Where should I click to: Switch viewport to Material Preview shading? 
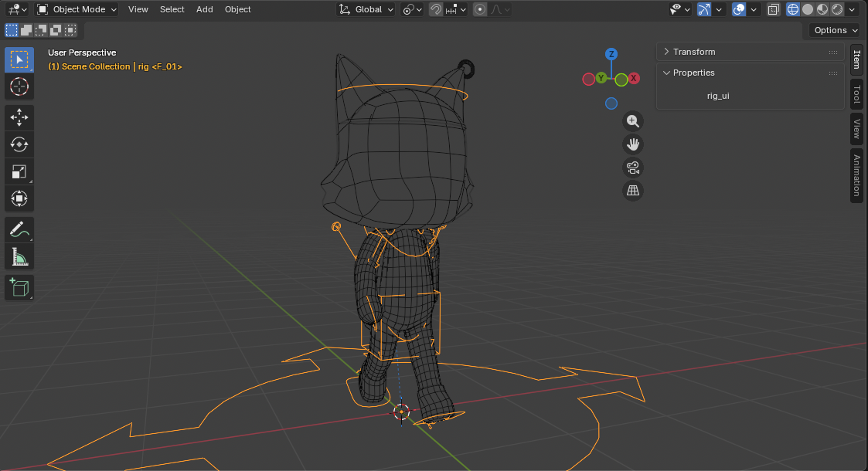click(822, 9)
